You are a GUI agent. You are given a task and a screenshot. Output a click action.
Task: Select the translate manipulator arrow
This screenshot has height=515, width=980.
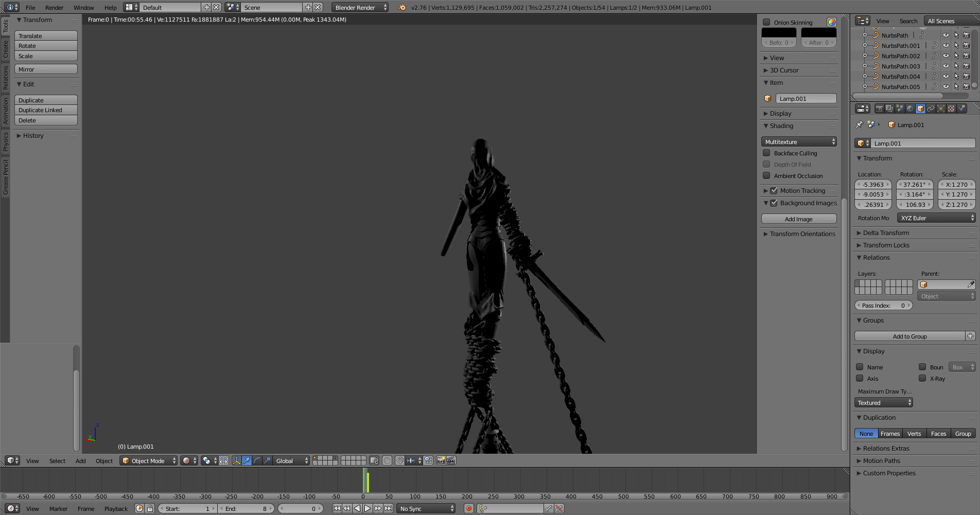(x=247, y=460)
